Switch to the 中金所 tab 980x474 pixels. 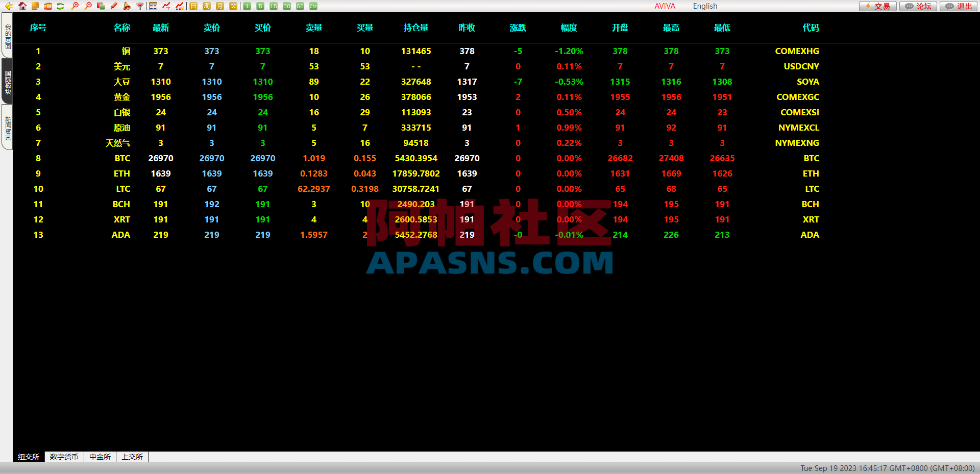pos(100,457)
